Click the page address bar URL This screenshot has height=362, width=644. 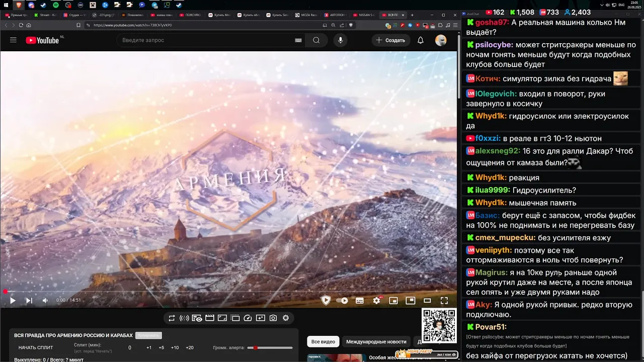[x=133, y=25]
